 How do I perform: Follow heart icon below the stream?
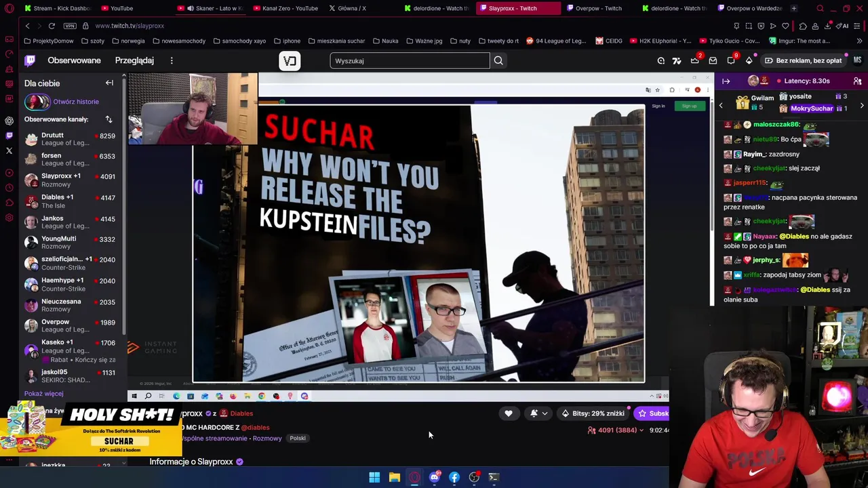(509, 413)
